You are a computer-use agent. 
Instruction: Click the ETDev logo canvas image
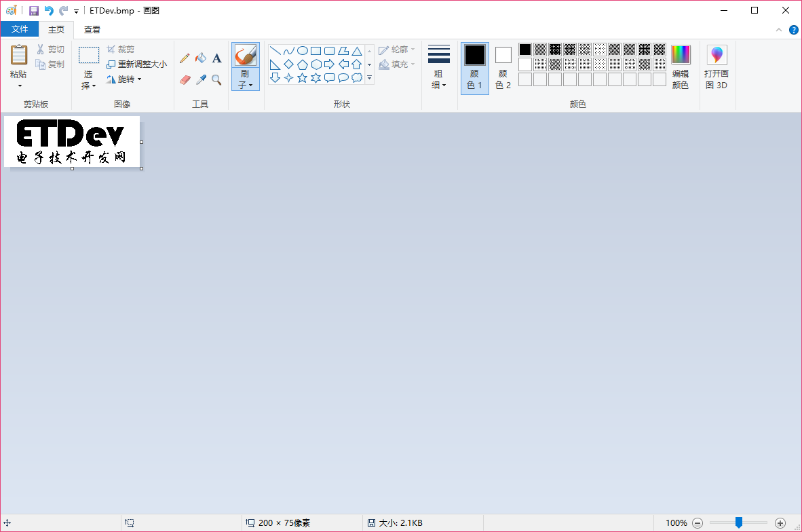coord(72,142)
